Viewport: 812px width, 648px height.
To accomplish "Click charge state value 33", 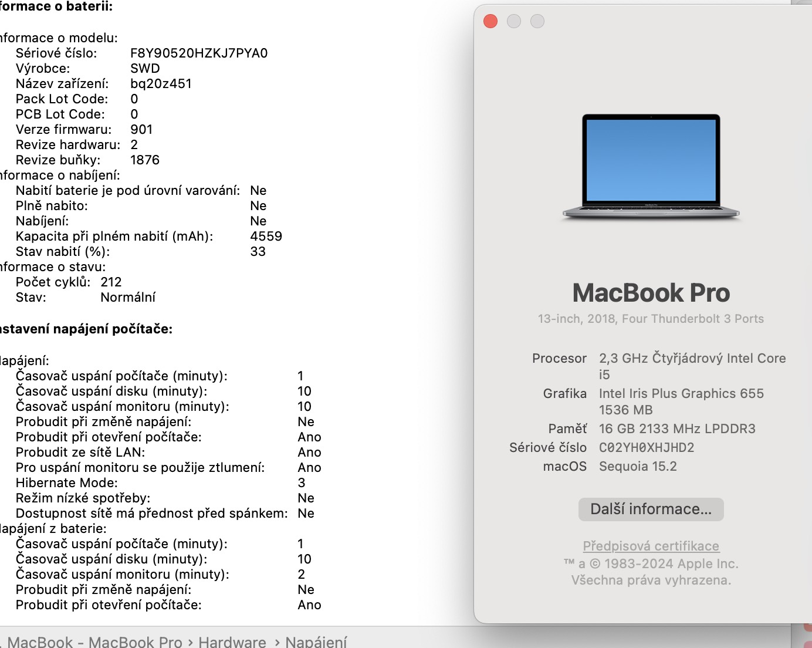I will [x=258, y=251].
